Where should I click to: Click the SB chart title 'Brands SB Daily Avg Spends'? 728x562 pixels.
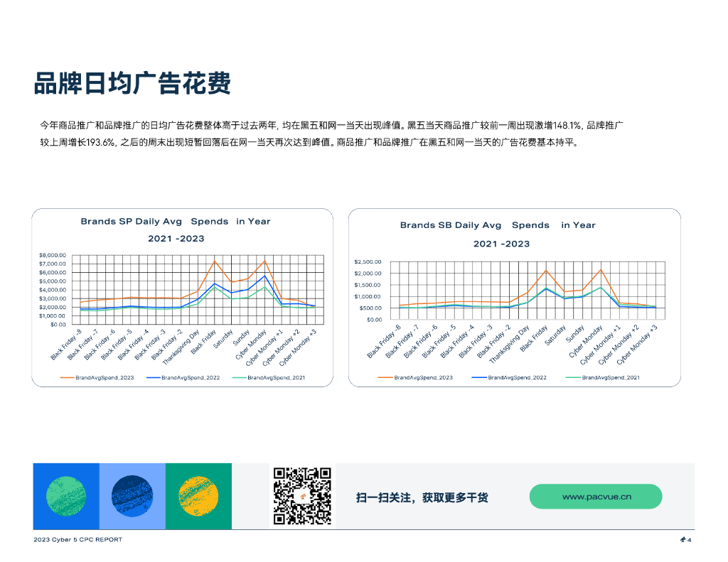point(498,225)
